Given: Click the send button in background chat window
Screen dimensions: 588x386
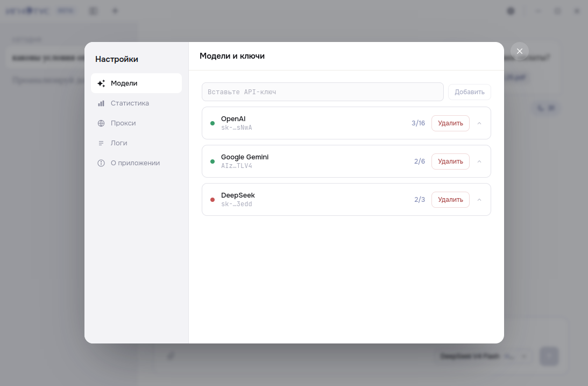Looking at the screenshot, I should coord(549,356).
